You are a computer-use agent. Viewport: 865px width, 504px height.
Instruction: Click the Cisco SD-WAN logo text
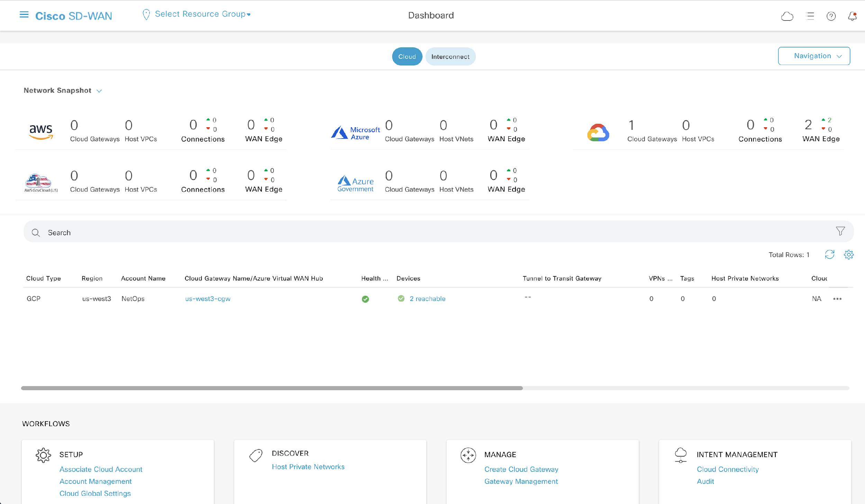pos(74,16)
